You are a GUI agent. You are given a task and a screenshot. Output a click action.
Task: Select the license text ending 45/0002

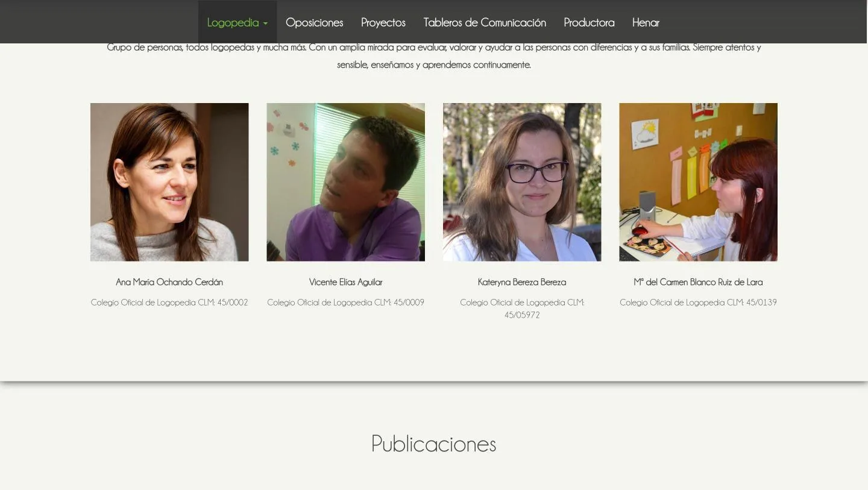pos(169,303)
